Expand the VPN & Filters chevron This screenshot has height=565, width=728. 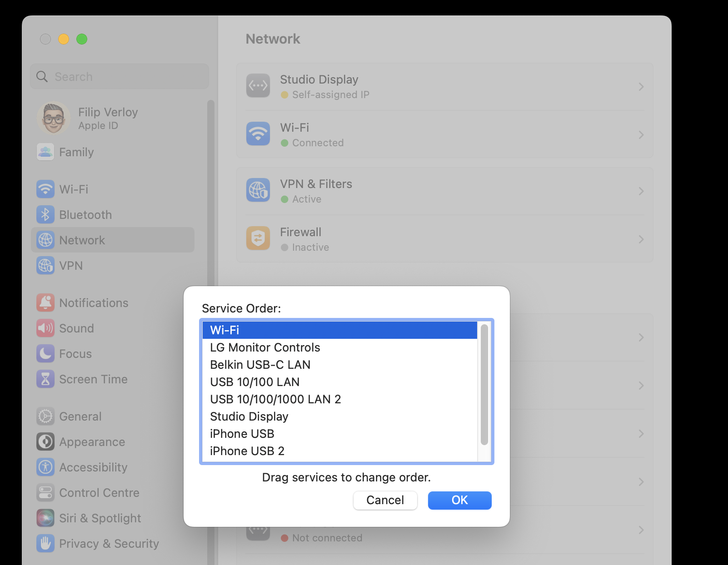(x=641, y=191)
